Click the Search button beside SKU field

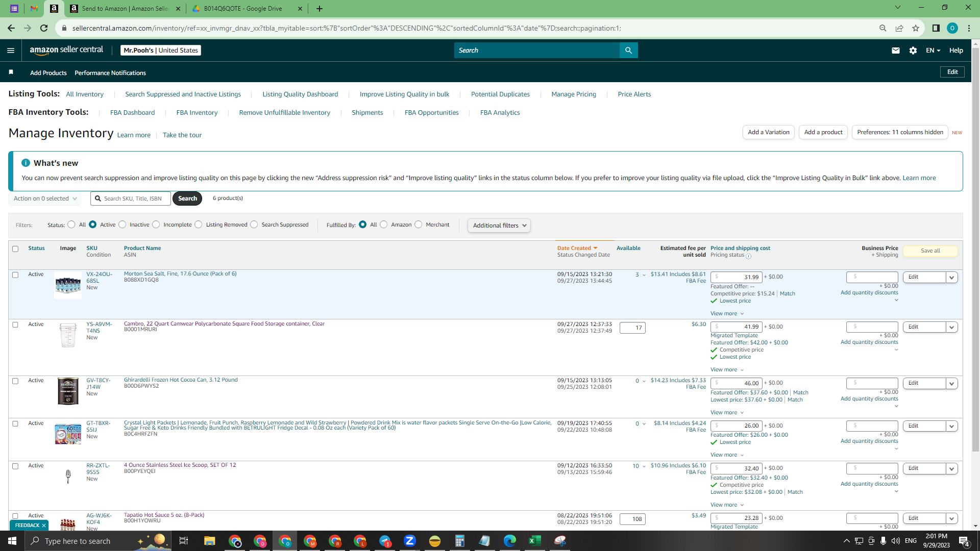[x=187, y=198]
